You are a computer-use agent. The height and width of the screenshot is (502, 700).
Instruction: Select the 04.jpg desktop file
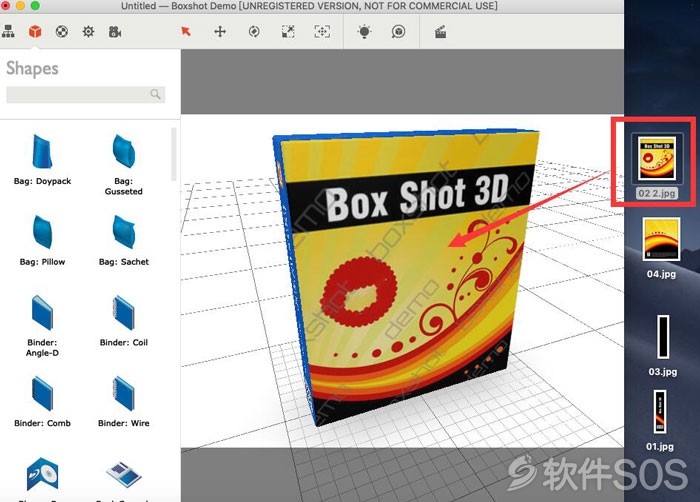(x=661, y=248)
